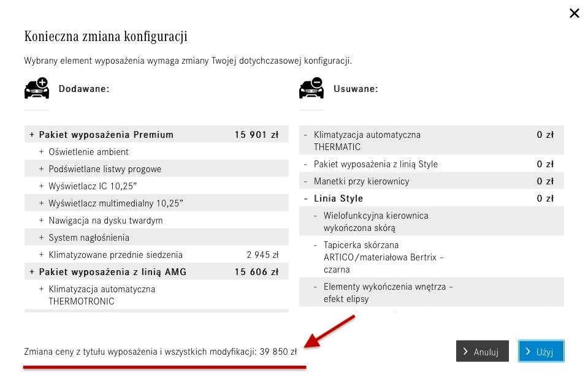The image size is (588, 389).
Task: Click the 'Usuwane:' heading
Action: 356,89
